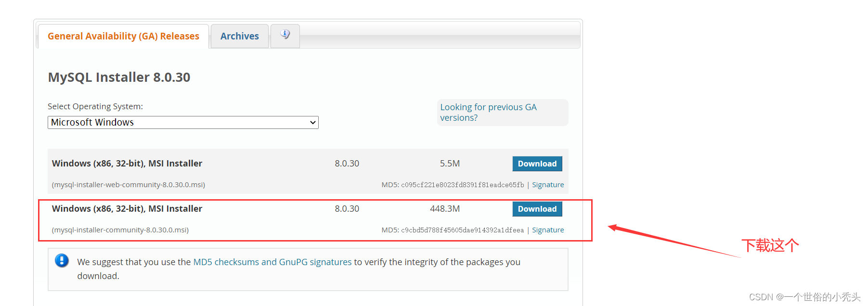Image resolution: width=868 pixels, height=306 pixels.
Task: Select the MySQL Installer 8.0.30 heading
Action: [x=119, y=77]
